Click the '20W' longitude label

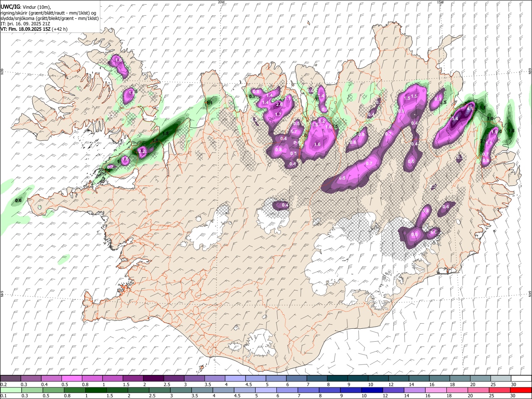(x=221, y=2)
